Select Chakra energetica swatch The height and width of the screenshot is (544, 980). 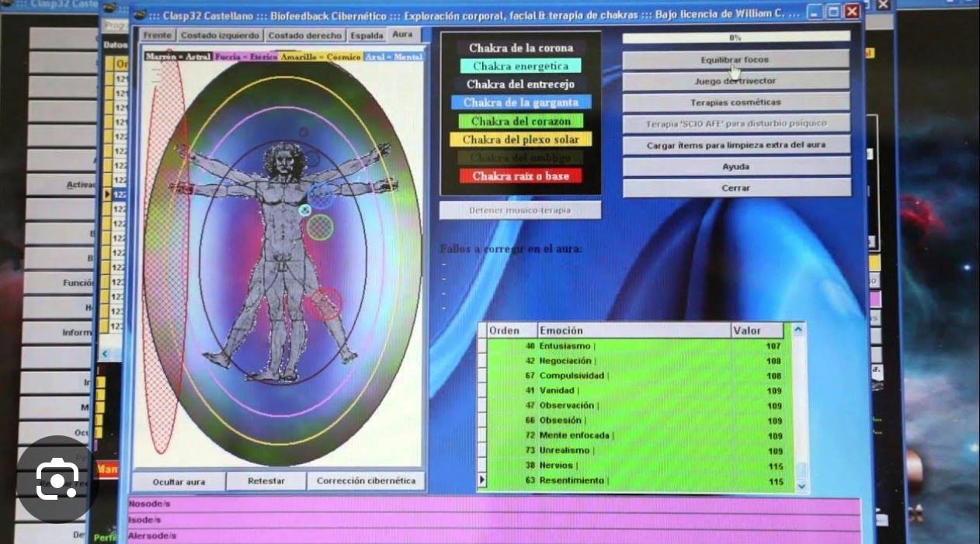[x=520, y=67]
